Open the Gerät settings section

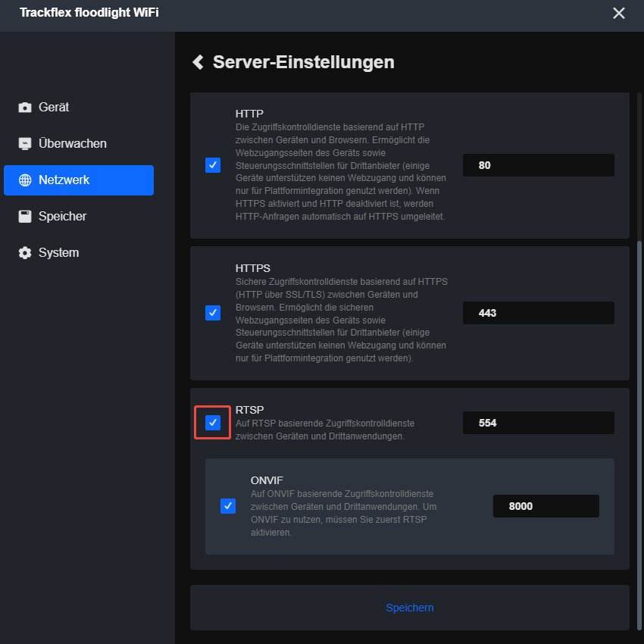pos(79,107)
